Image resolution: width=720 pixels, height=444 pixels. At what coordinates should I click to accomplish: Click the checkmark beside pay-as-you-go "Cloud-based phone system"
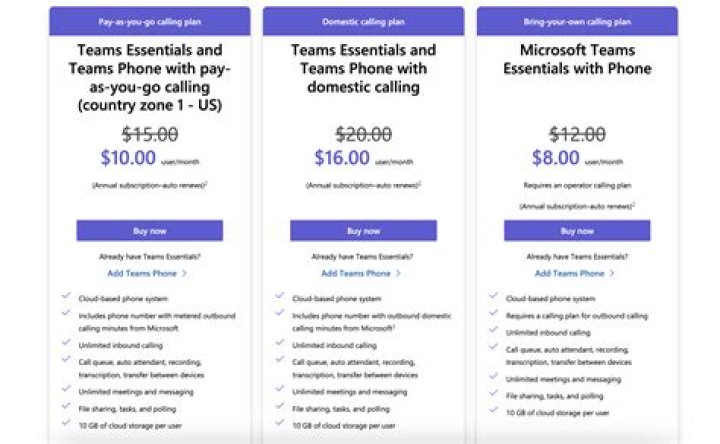point(65,296)
